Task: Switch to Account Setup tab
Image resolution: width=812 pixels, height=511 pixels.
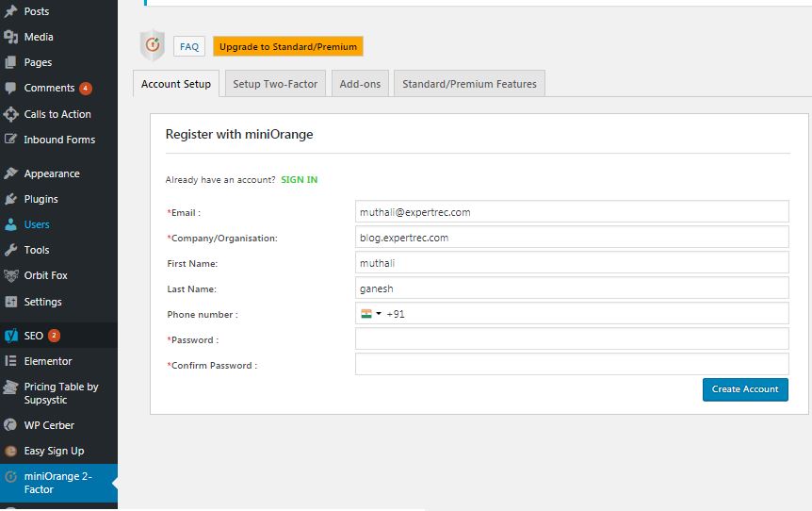Action: (176, 84)
